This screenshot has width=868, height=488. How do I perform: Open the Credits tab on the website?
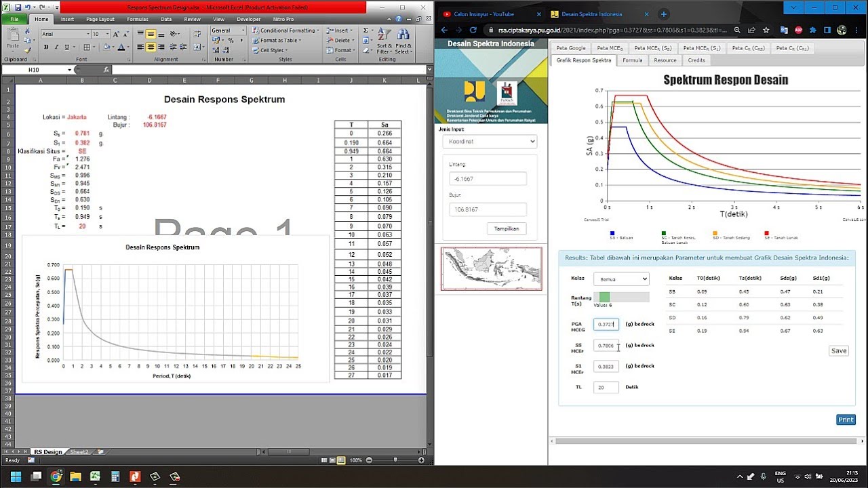click(x=696, y=60)
